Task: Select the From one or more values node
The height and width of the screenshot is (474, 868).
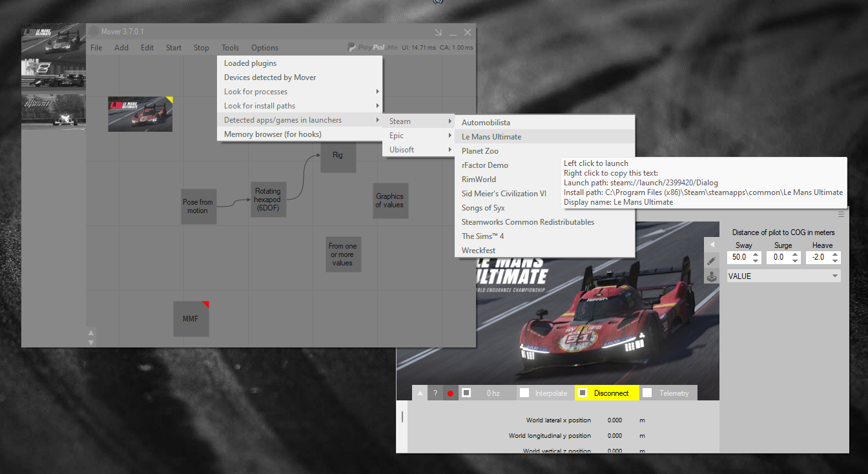Action: (x=343, y=254)
